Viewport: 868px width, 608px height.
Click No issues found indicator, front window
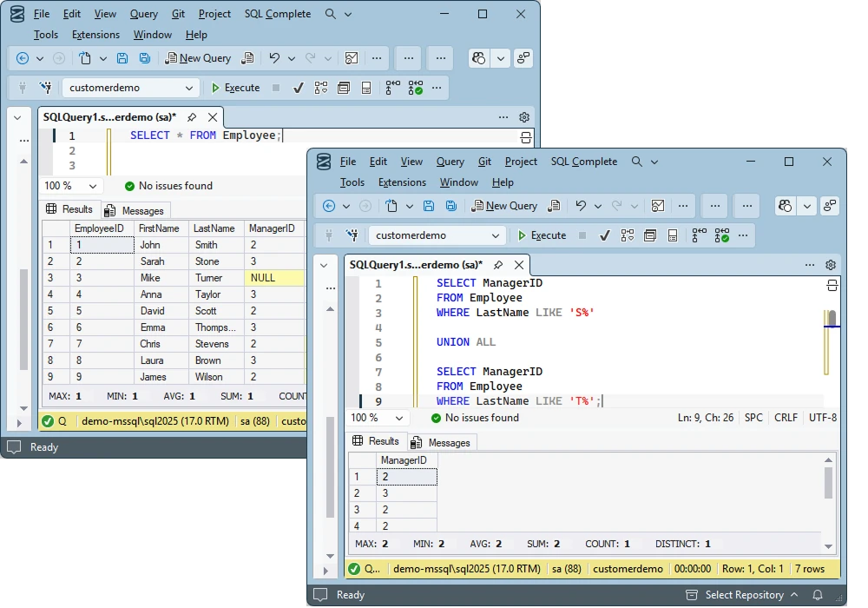pyautogui.click(x=476, y=418)
